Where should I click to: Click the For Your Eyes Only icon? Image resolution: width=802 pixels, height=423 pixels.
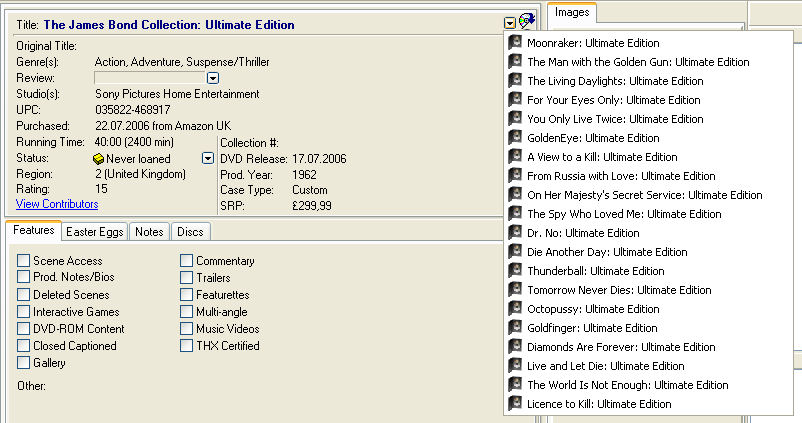(x=515, y=99)
